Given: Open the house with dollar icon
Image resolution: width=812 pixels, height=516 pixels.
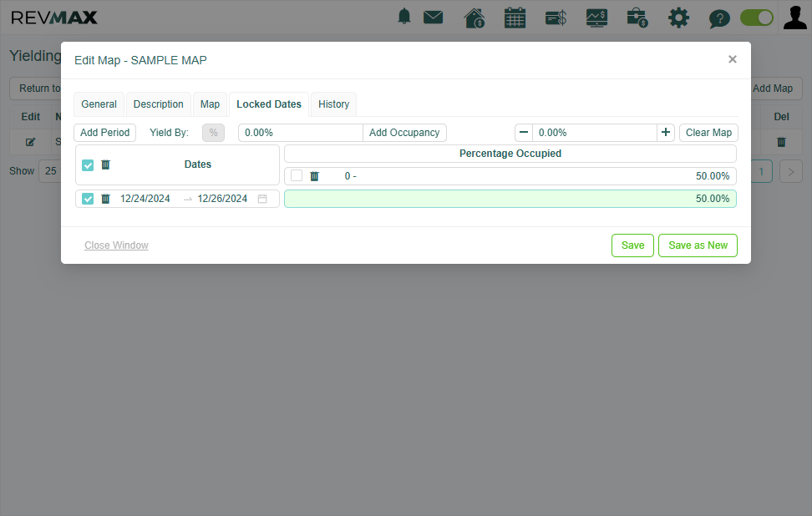Looking at the screenshot, I should point(475,18).
